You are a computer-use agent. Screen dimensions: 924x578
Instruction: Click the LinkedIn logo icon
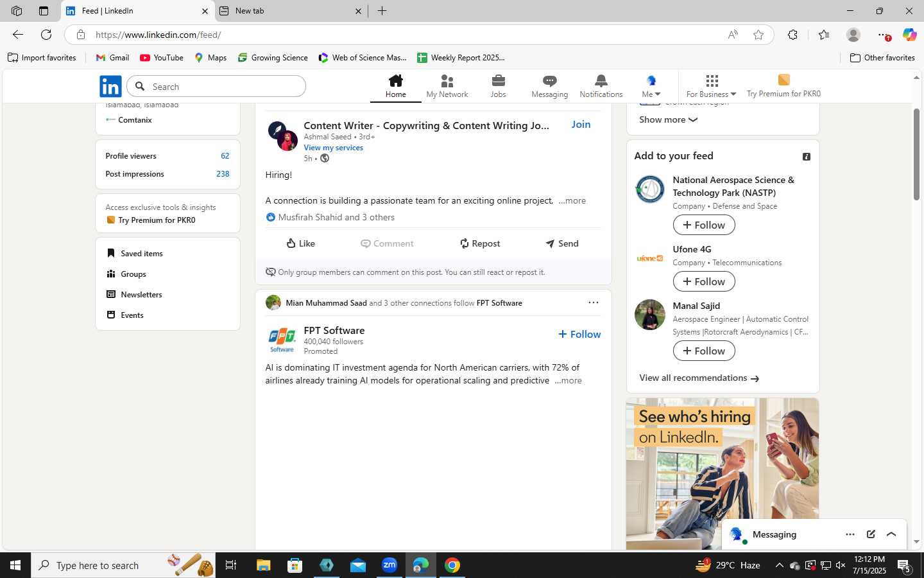(110, 86)
